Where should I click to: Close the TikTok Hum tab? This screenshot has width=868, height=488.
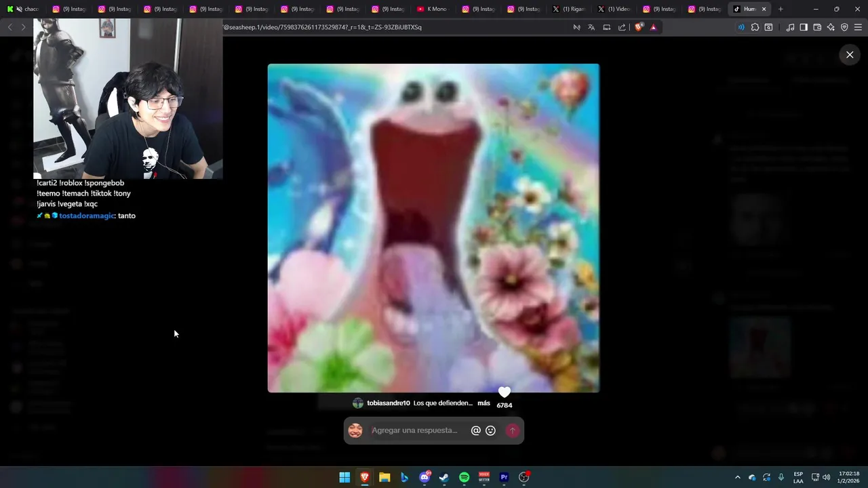point(764,9)
